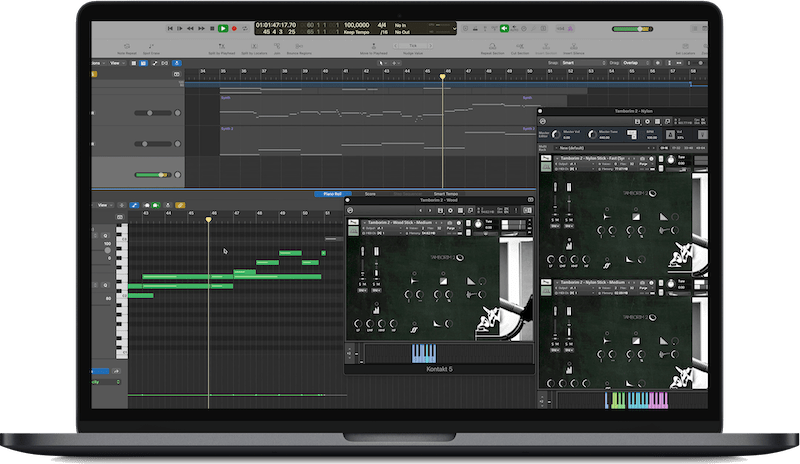Image resolution: width=800 pixels, height=464 pixels.
Task: Click Play from Selection button
Action: click(180, 29)
